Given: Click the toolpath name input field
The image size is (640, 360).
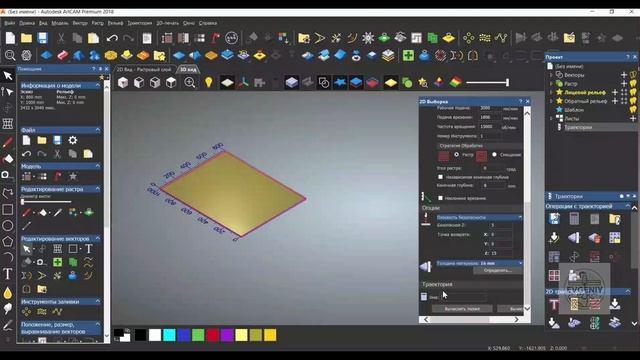Looking at the screenshot, I should pyautogui.click(x=463, y=297).
